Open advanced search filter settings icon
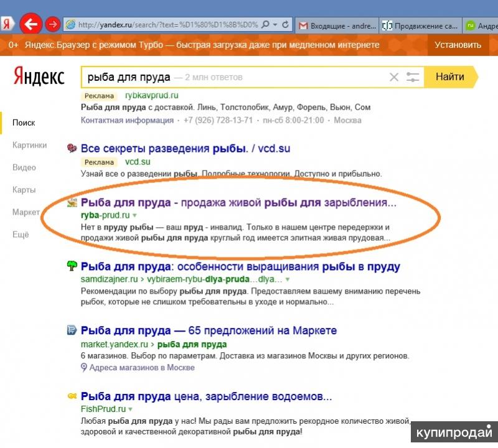 [413, 77]
